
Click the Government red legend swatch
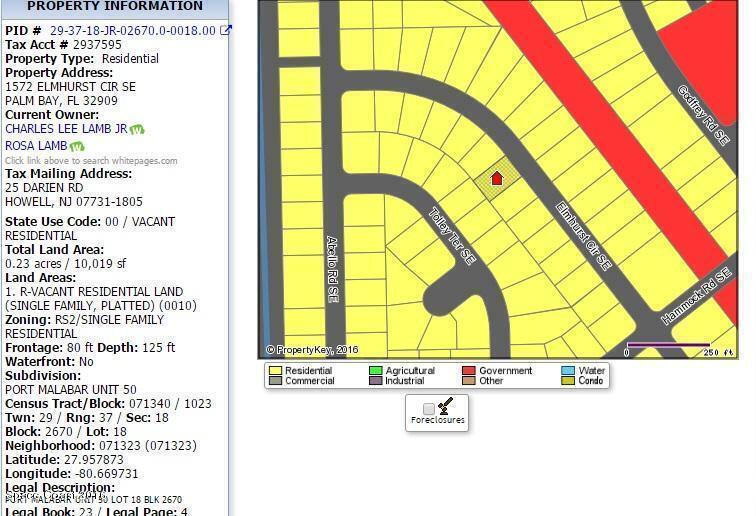pyautogui.click(x=468, y=371)
